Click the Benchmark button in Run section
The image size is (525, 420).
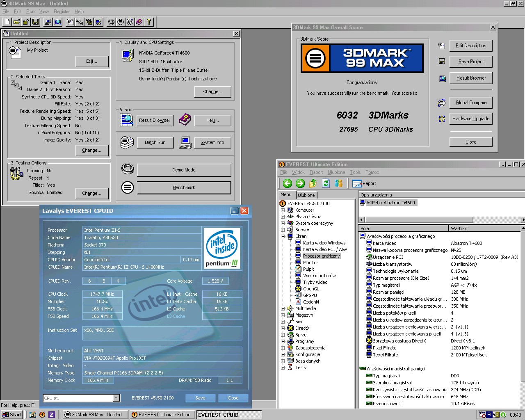[x=184, y=187]
